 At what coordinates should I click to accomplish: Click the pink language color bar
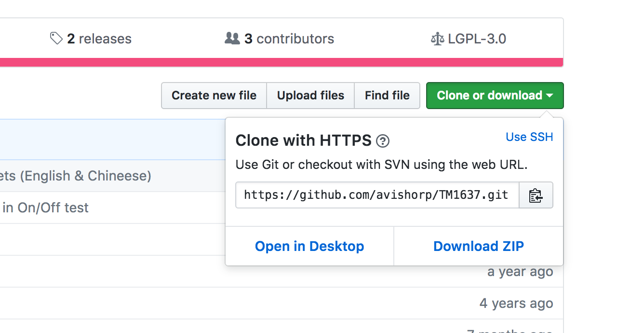click(282, 62)
